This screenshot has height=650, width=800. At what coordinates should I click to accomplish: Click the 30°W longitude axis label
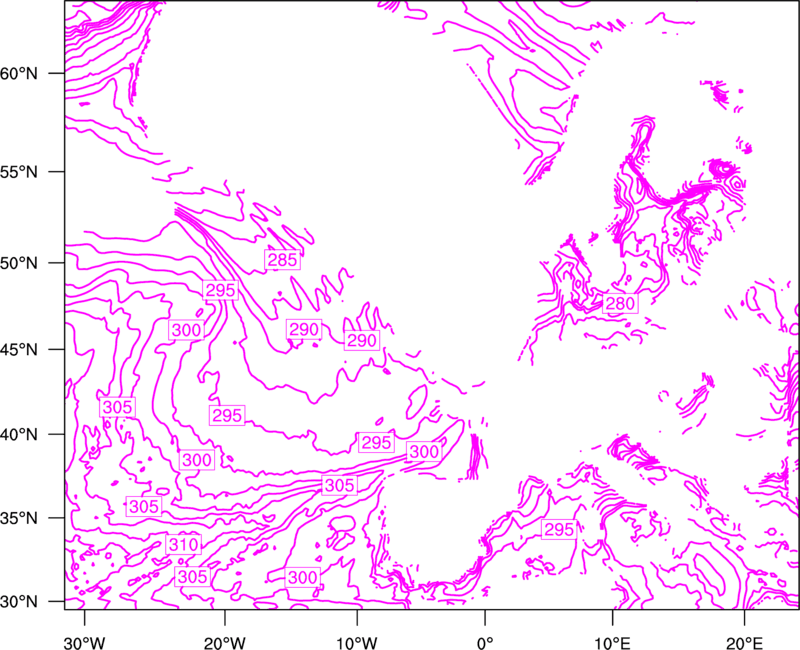(x=84, y=643)
